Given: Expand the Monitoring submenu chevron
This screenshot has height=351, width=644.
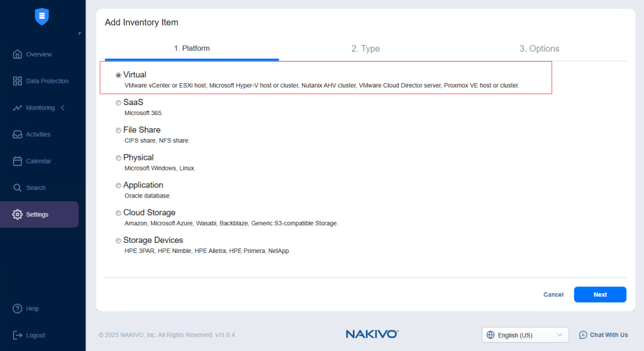Looking at the screenshot, I should [x=63, y=108].
